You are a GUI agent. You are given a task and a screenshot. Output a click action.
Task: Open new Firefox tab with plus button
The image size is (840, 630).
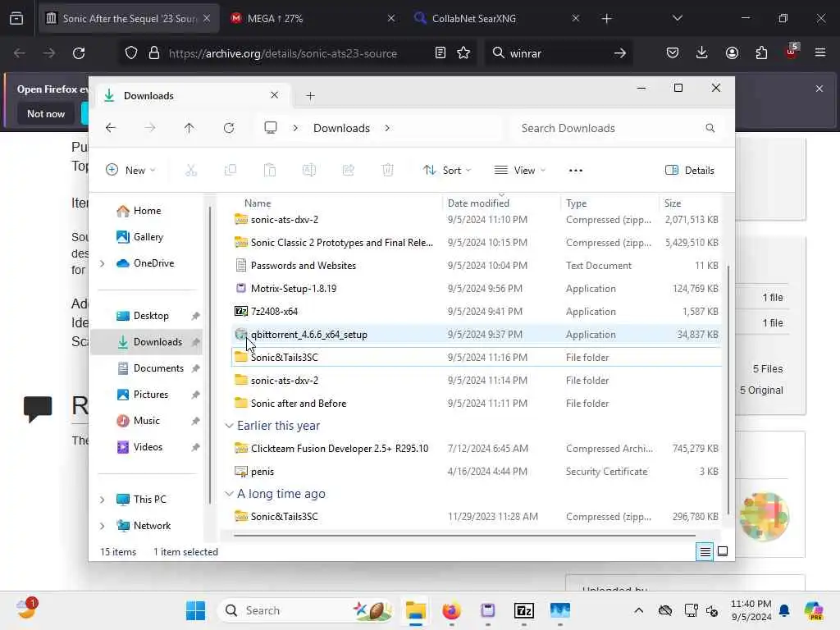coord(606,18)
